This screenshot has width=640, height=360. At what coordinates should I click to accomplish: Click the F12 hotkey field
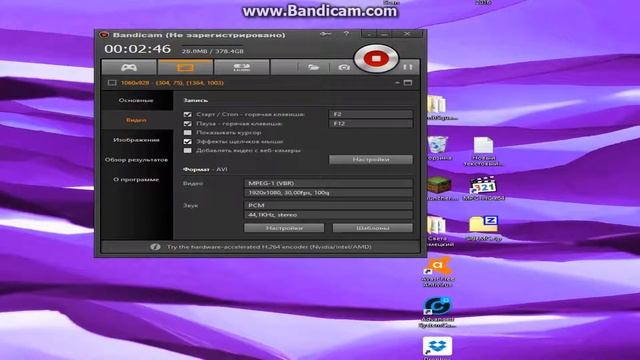coord(371,123)
